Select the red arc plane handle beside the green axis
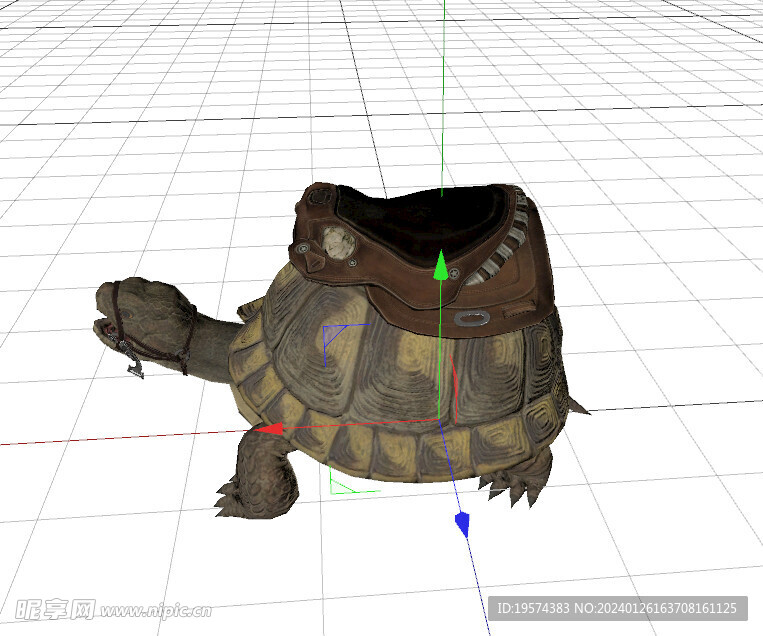The width and height of the screenshot is (763, 636). 454,388
